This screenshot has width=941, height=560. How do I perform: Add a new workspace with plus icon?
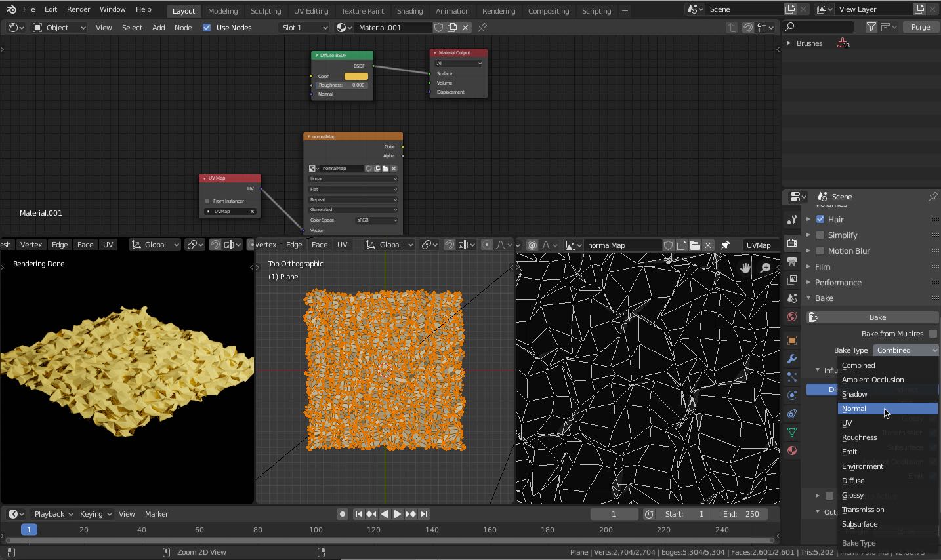pyautogui.click(x=625, y=10)
